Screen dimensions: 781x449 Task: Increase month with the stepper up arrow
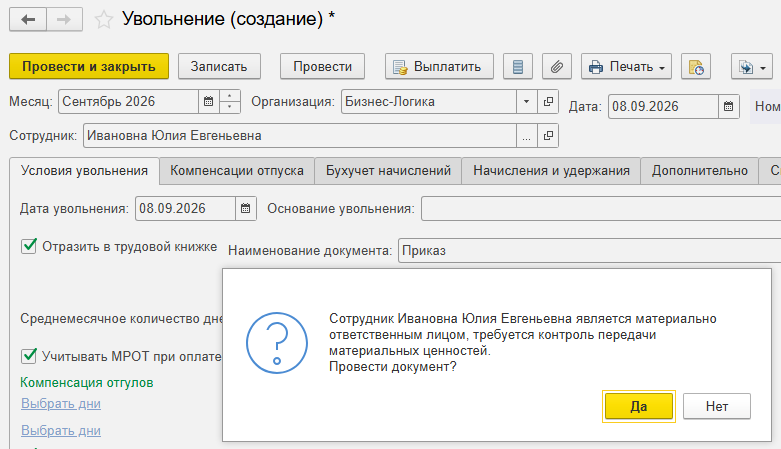coord(230,96)
